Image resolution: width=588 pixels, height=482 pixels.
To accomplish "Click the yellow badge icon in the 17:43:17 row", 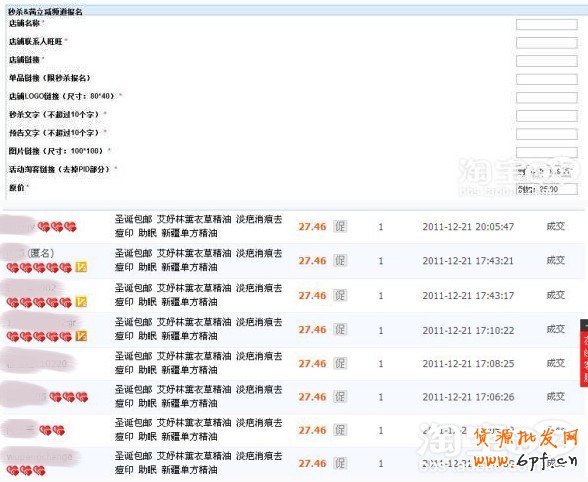I will point(81,302).
